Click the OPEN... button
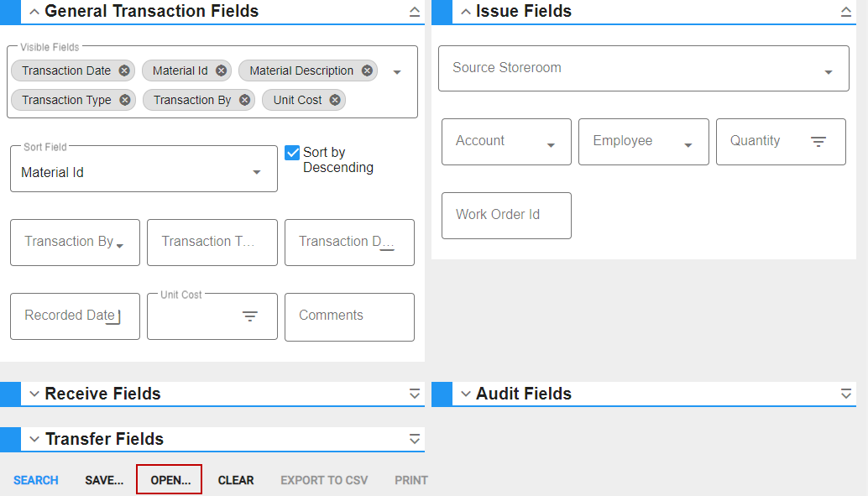Screen dimensions: 868x496 170,480
